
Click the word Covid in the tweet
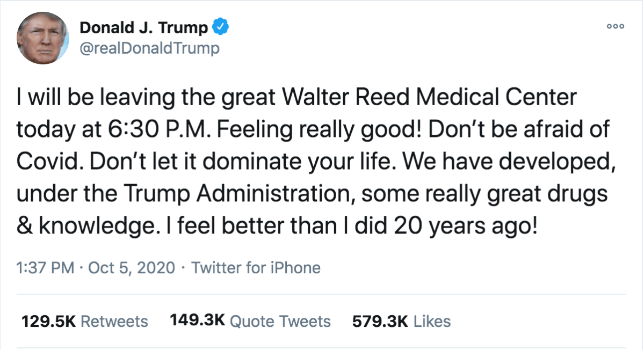[x=46, y=161]
